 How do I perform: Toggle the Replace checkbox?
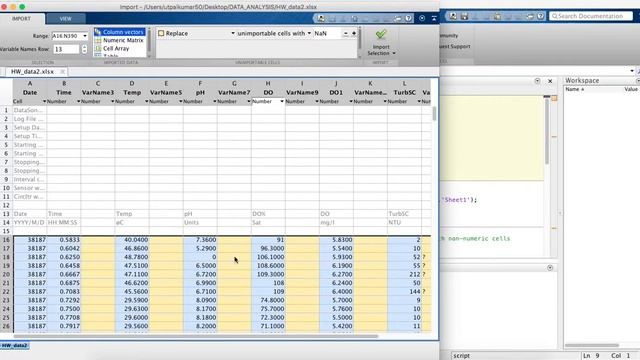(x=161, y=33)
